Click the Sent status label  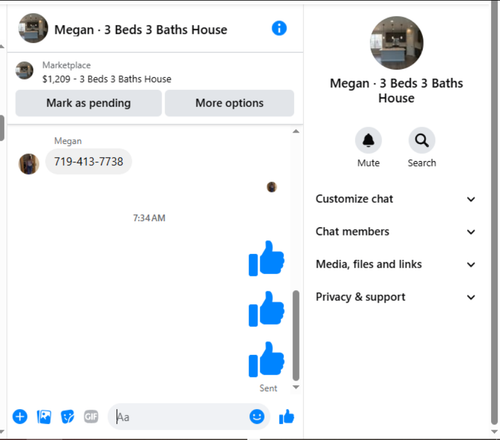tap(268, 388)
